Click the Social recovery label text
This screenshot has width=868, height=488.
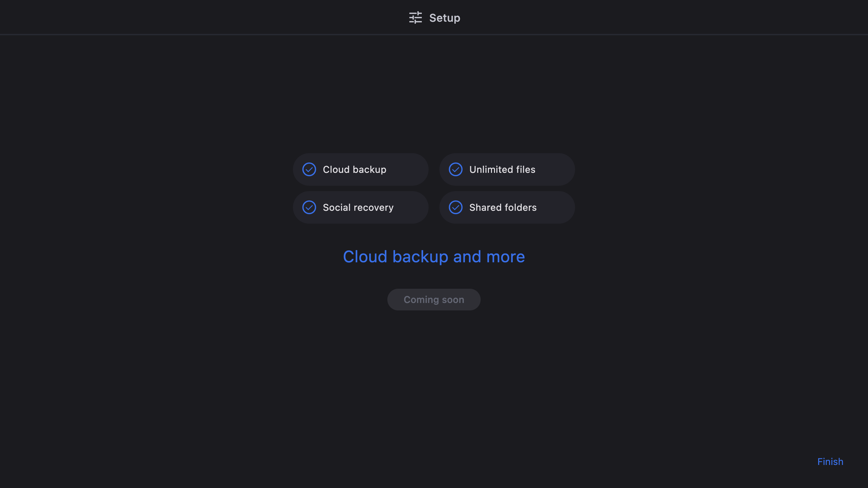[x=358, y=207]
